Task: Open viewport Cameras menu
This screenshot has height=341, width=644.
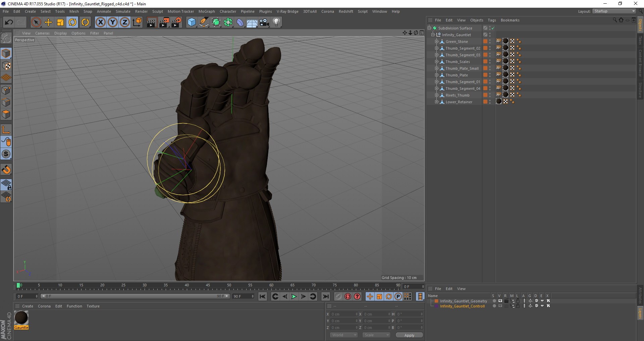Action: point(42,33)
